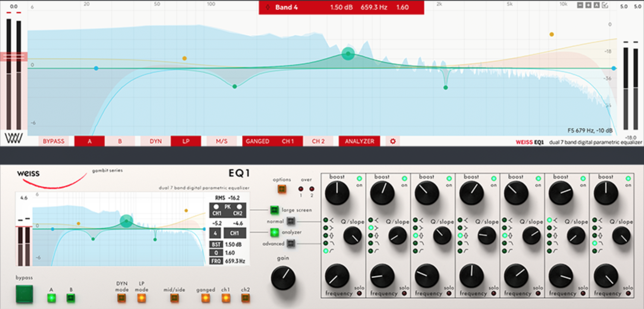Click the yellow channel 2 node near 10k
Screen dimensions: 644x309
(x=552, y=34)
